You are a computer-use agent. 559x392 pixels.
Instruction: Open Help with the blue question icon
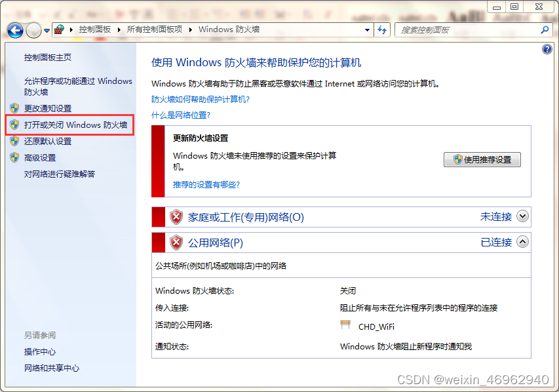click(x=547, y=49)
